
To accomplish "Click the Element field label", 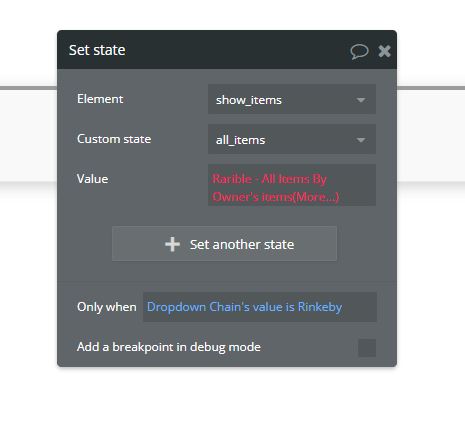I will coord(100,99).
